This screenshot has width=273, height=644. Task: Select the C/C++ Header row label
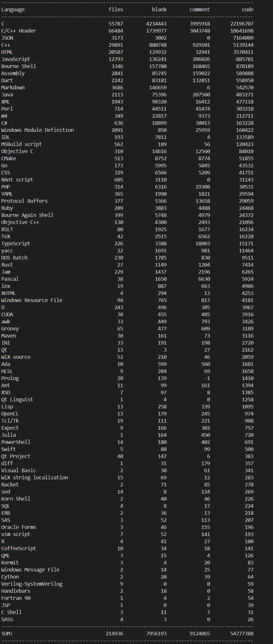tap(19, 31)
